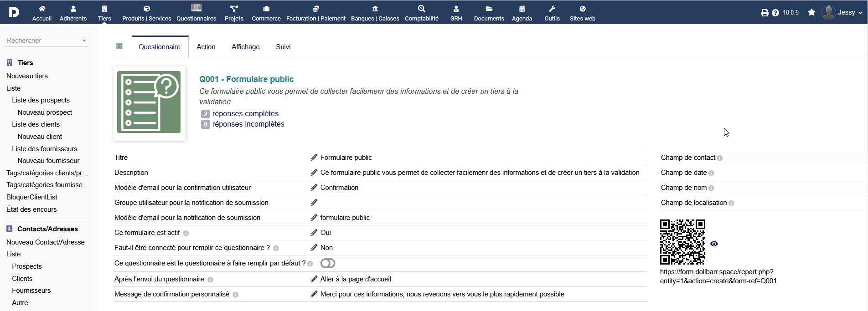Open the help question mark icon

[775, 13]
